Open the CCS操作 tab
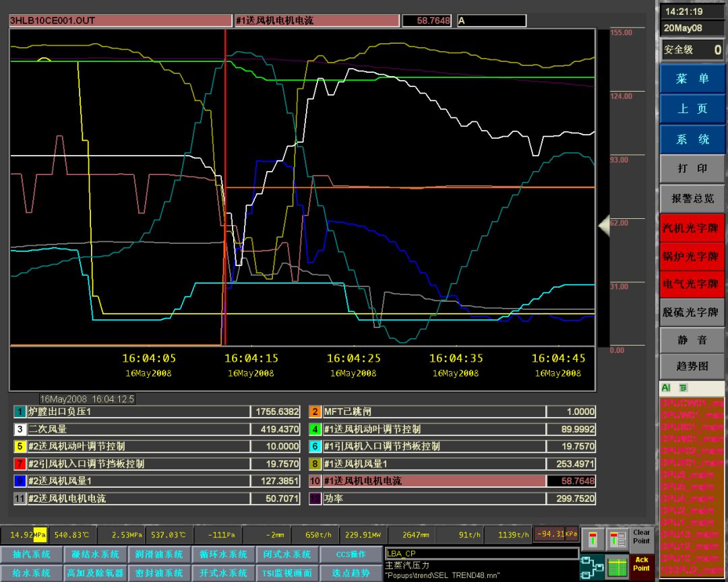This screenshot has width=728, height=582. (351, 554)
